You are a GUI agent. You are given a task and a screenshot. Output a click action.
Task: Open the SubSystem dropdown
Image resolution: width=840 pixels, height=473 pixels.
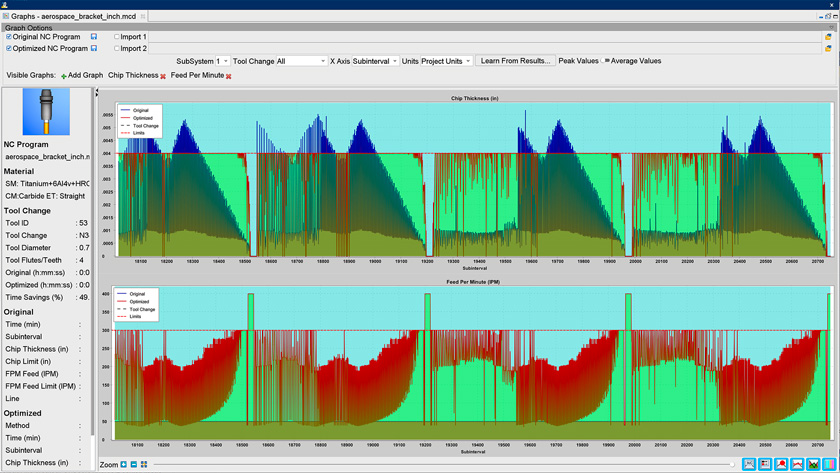pos(223,61)
